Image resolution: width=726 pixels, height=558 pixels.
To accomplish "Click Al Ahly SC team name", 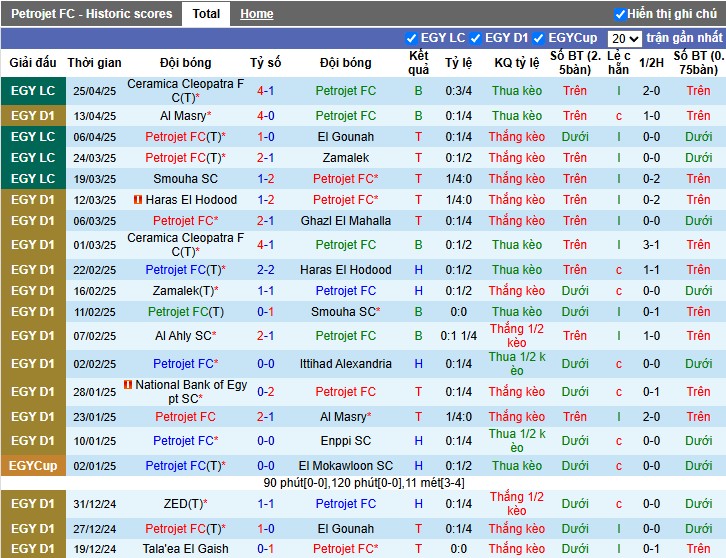I will pos(185,336).
